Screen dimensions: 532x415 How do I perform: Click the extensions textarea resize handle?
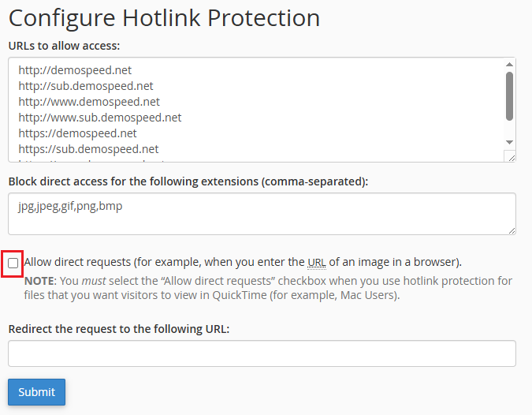click(x=511, y=230)
